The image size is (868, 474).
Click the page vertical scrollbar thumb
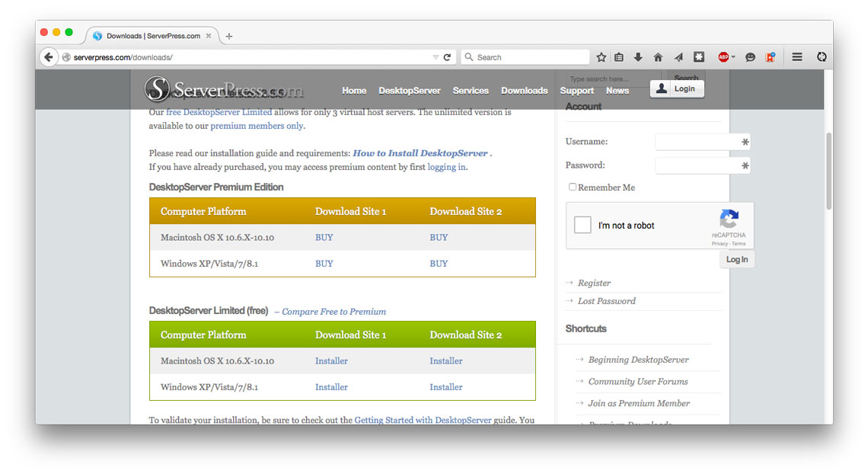828,171
